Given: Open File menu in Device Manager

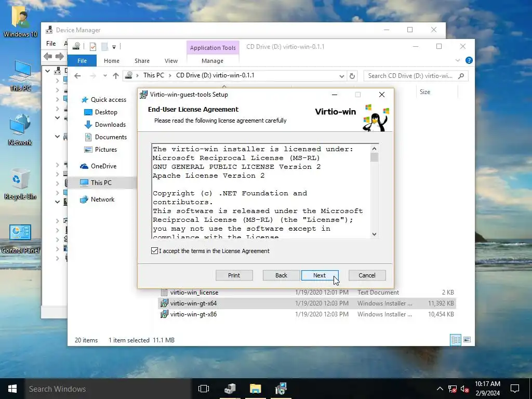Looking at the screenshot, I should 51,44.
